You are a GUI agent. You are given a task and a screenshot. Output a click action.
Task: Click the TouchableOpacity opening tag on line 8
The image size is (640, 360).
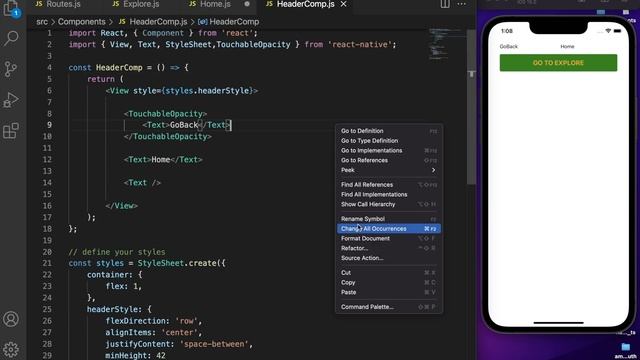pyautogui.click(x=165, y=114)
